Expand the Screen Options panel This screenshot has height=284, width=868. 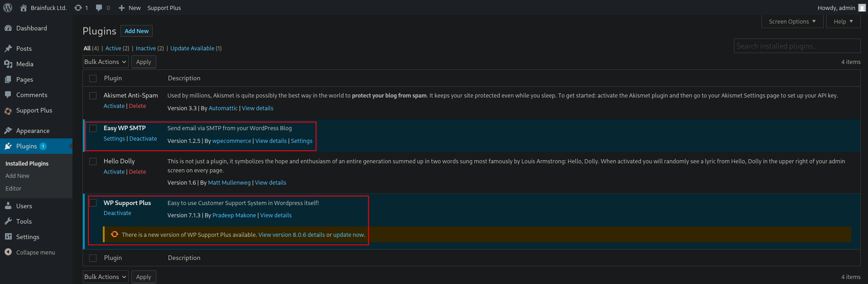792,21
